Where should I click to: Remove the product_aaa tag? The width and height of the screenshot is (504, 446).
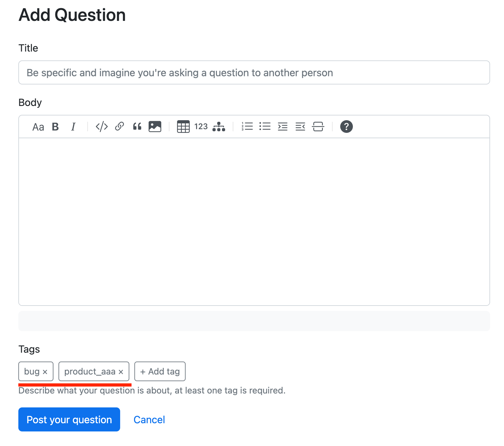[120, 371]
